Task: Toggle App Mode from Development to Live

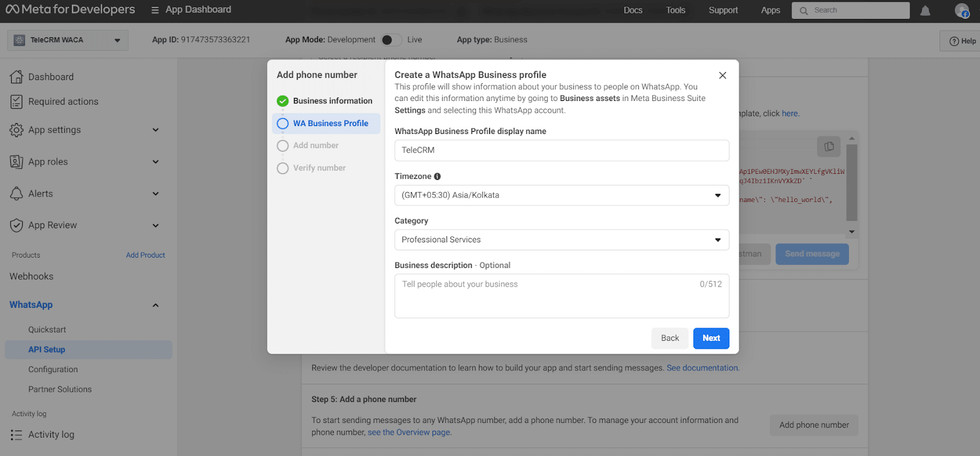Action: 391,40
